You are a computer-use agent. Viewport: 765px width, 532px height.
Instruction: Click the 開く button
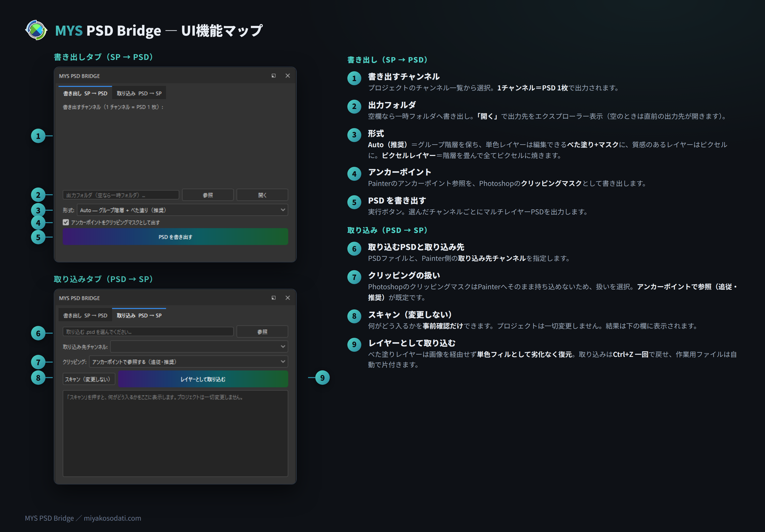point(263,195)
